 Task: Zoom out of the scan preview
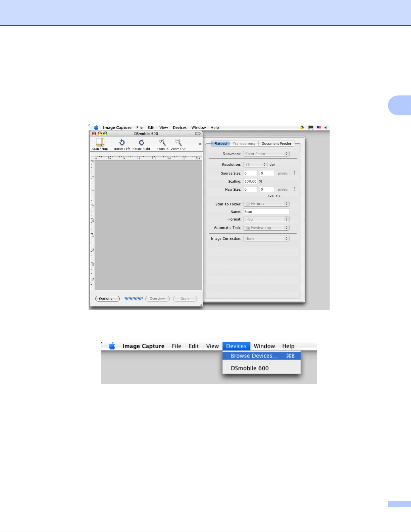[x=178, y=144]
